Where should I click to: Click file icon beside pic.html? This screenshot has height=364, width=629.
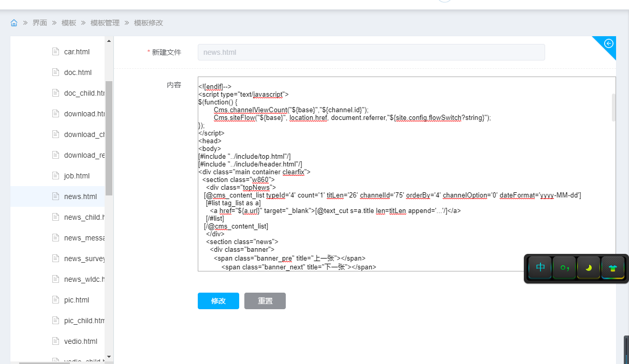coord(55,300)
